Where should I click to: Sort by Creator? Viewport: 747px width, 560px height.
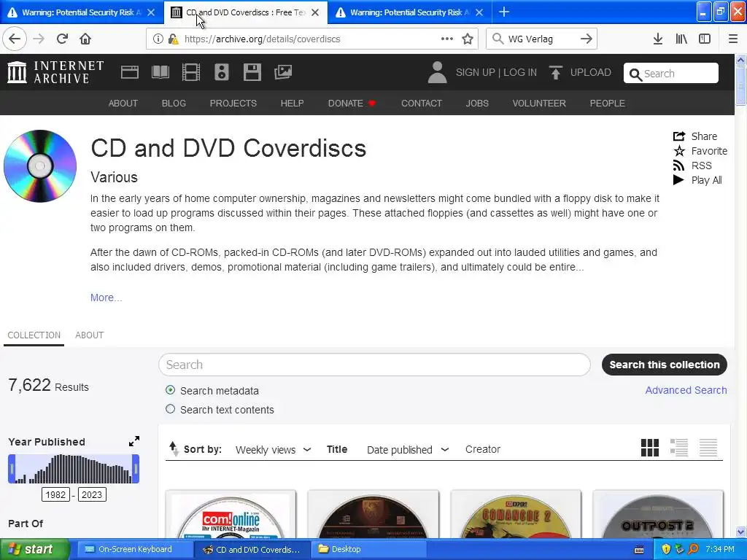coord(483,449)
